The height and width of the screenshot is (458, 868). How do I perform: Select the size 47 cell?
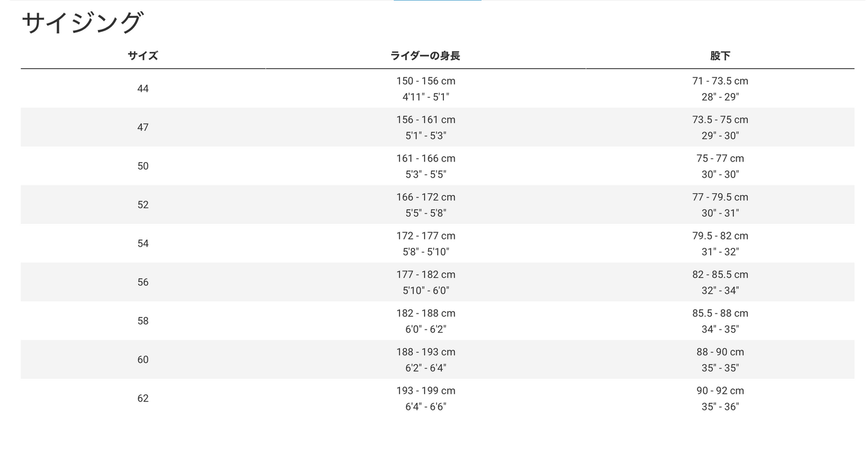[x=143, y=127]
